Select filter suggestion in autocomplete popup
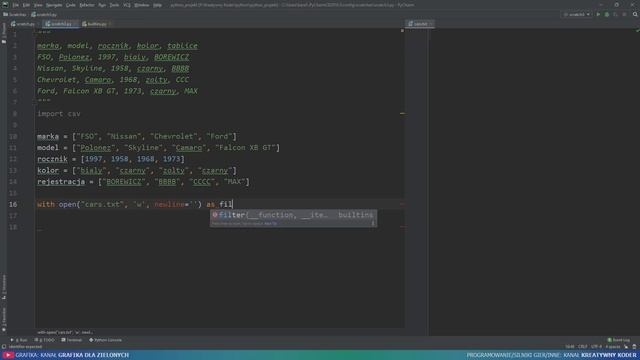 point(293,215)
